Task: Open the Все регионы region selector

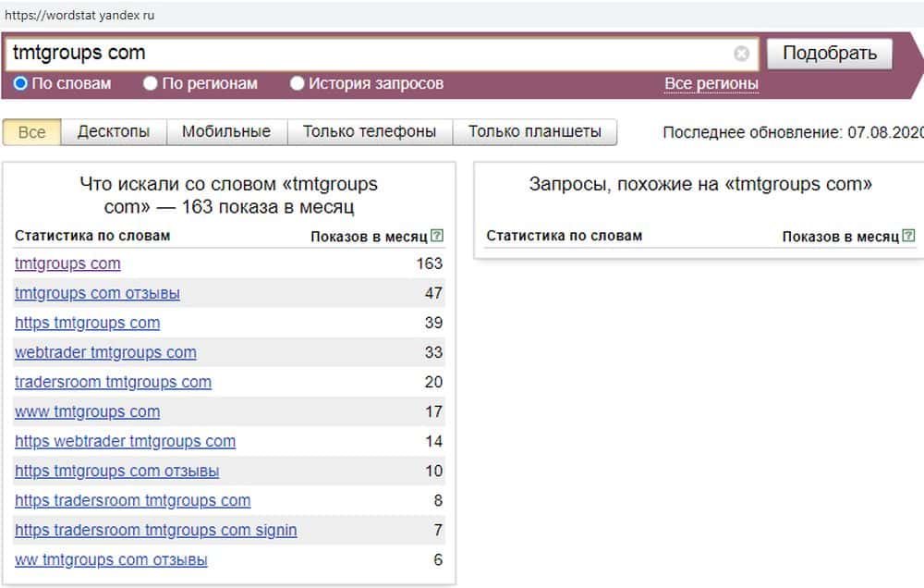Action: [x=711, y=84]
